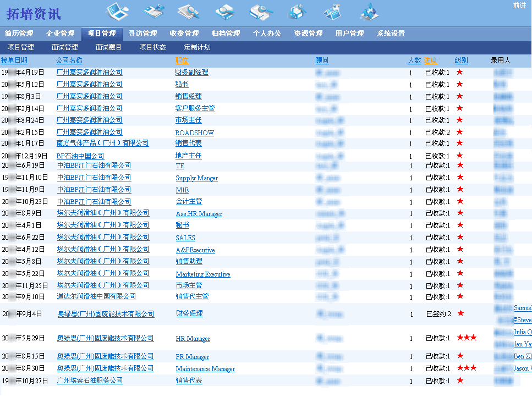The width and height of the screenshot is (532, 397).
Task: Sort by the 公司名称 column header
Action: click(69, 60)
